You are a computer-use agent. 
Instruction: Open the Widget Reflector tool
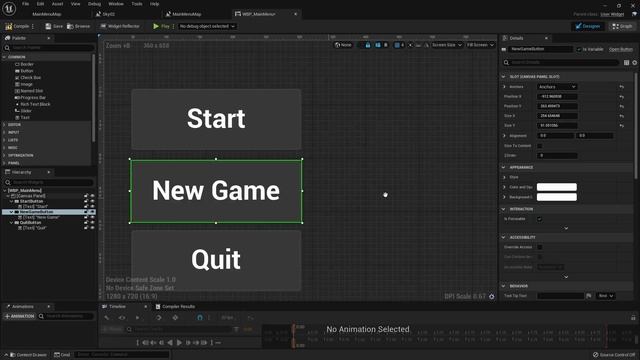120,26
